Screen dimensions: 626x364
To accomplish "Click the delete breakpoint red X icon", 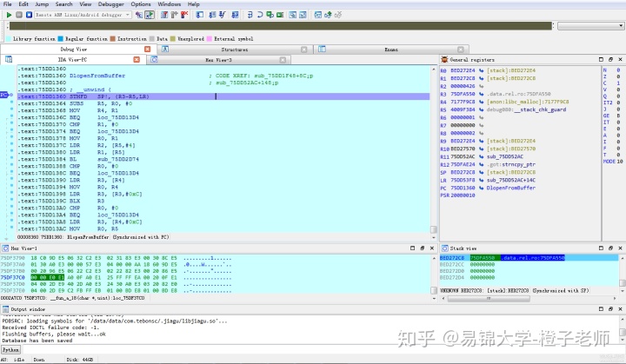I will pyautogui.click(x=184, y=15).
